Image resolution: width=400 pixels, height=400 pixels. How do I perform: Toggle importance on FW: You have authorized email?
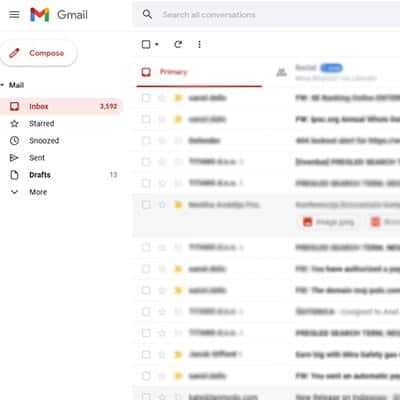pyautogui.click(x=178, y=269)
